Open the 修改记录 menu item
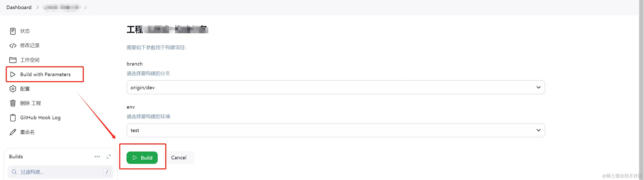The height and width of the screenshot is (180, 644). point(30,46)
